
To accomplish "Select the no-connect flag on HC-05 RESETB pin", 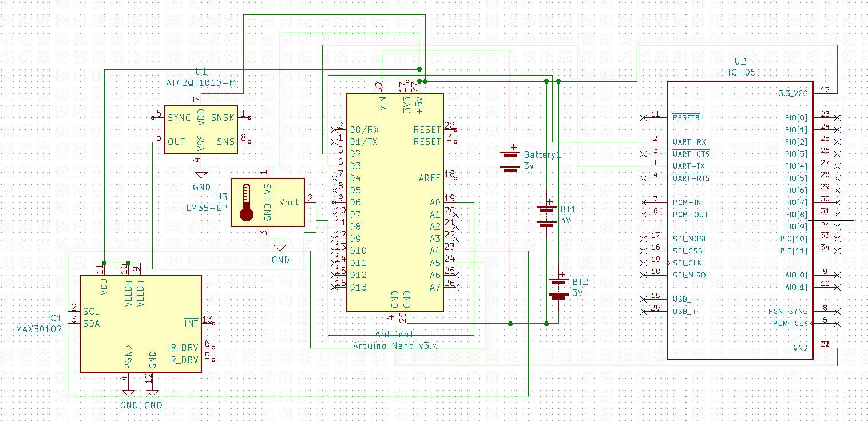I will point(644,117).
